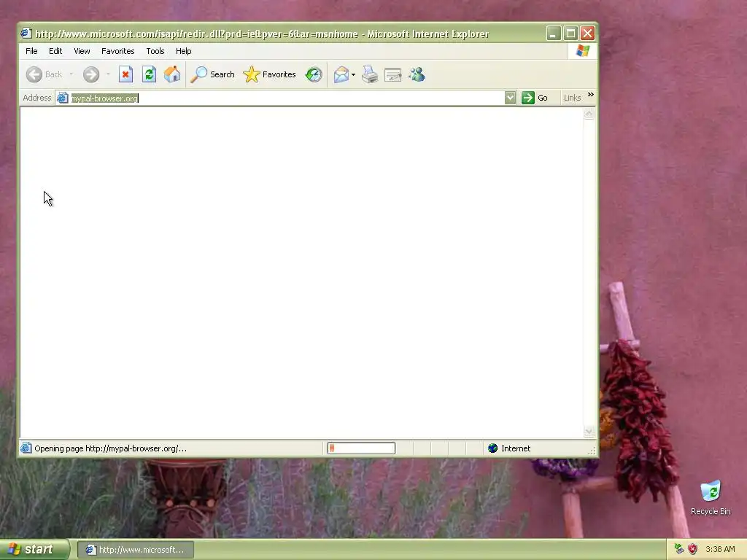Open the File menu
The height and width of the screenshot is (560, 747).
(x=31, y=51)
